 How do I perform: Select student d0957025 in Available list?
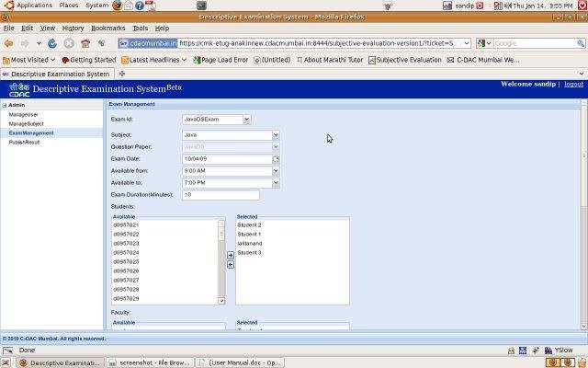coord(126,261)
